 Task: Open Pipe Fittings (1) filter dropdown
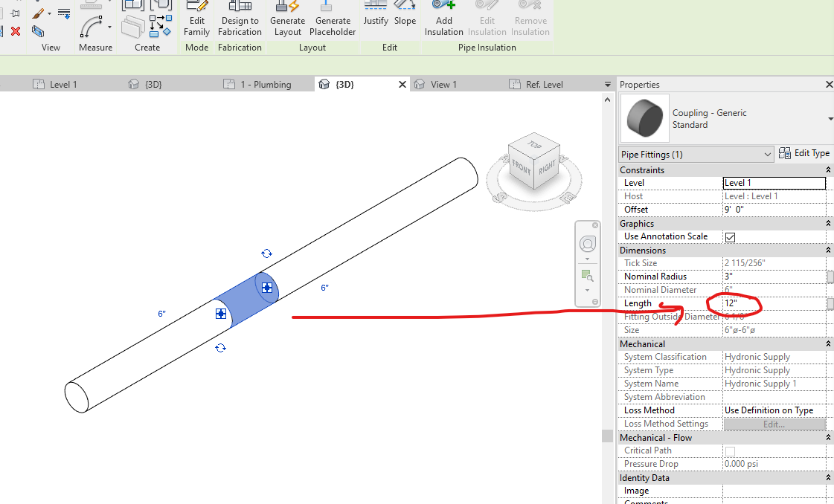[x=768, y=154]
